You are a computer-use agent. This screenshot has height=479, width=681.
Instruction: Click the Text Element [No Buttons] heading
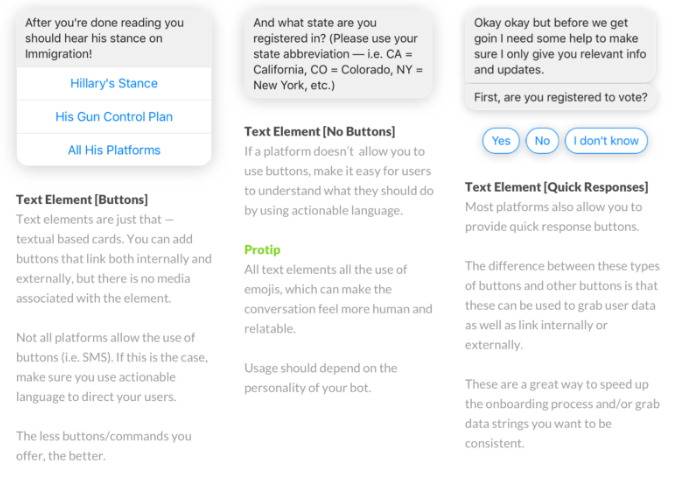tap(320, 132)
